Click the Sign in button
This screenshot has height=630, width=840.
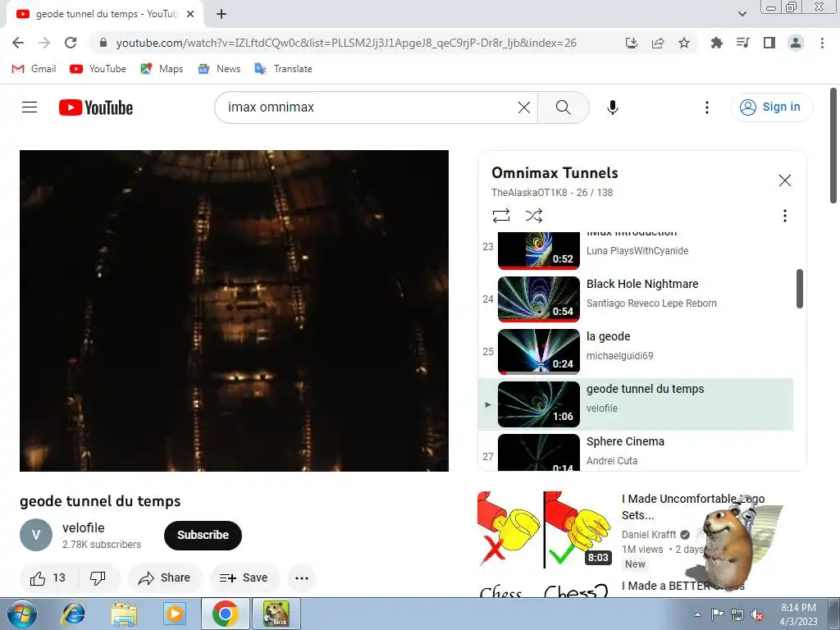coord(771,107)
